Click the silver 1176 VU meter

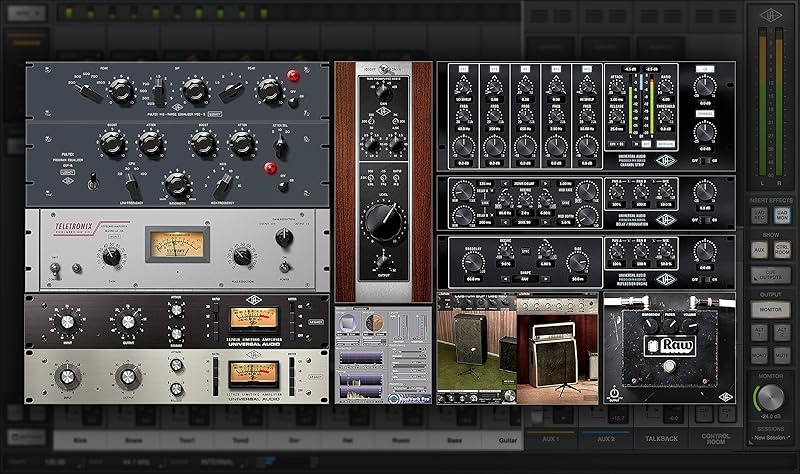[254, 373]
